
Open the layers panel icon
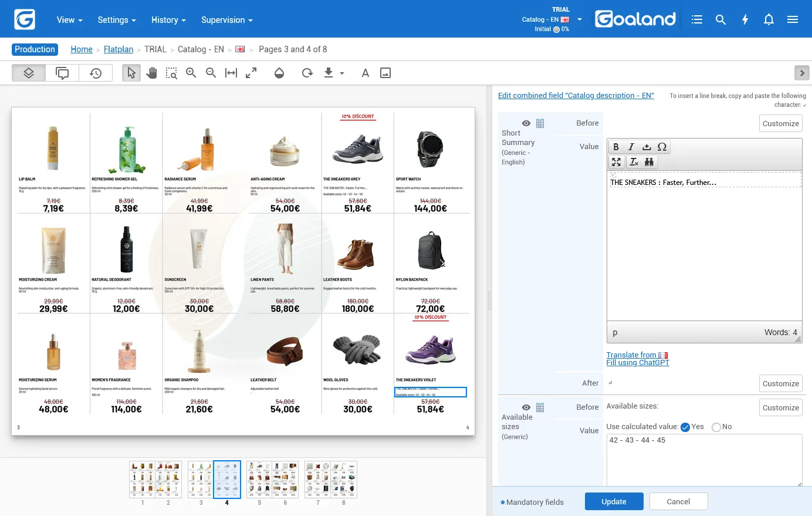click(29, 73)
